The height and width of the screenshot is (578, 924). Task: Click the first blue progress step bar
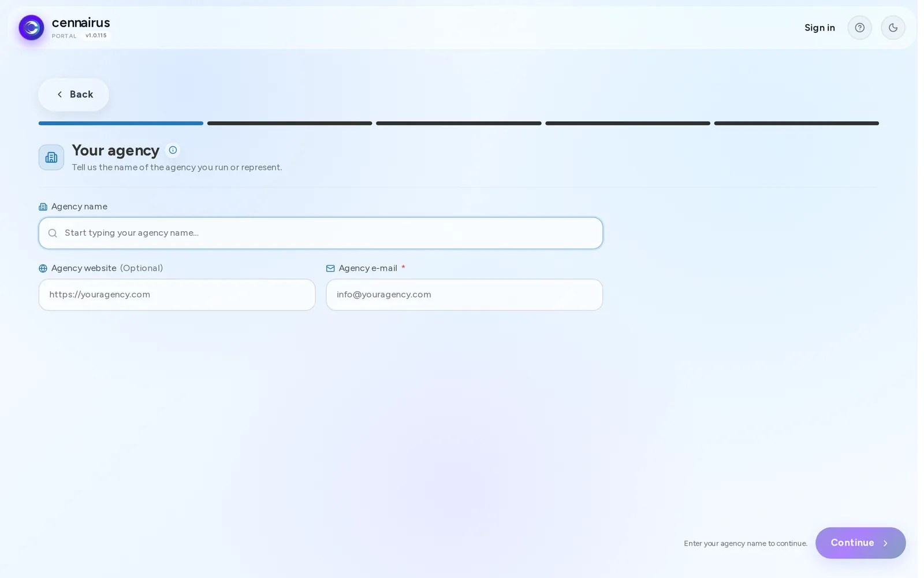tap(121, 123)
